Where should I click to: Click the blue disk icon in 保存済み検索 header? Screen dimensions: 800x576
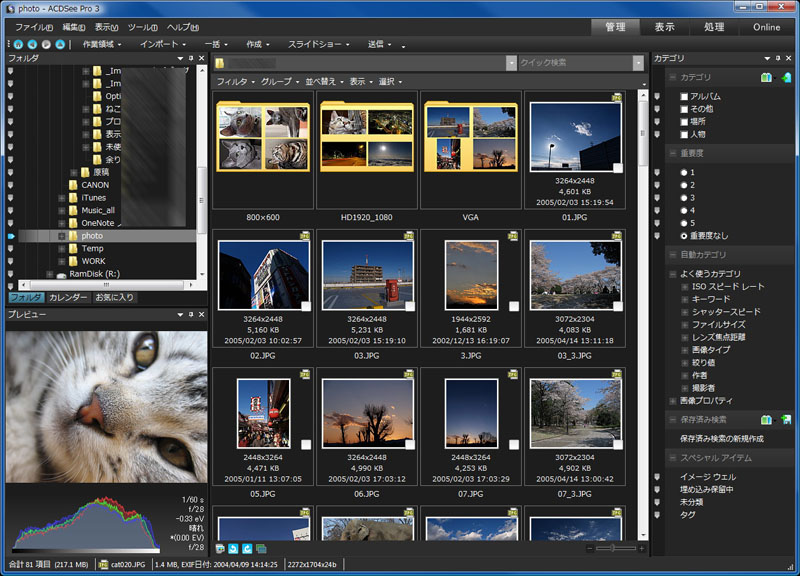786,419
